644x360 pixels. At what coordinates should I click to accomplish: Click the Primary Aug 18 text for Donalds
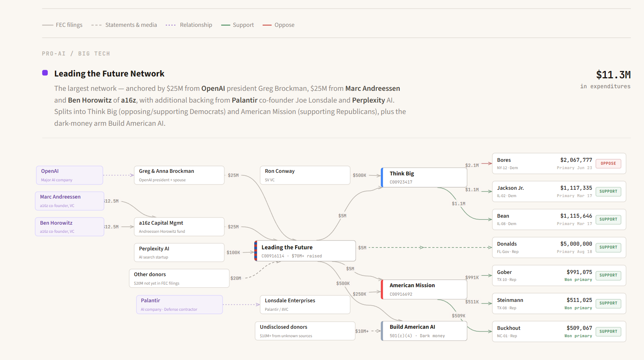[575, 252]
